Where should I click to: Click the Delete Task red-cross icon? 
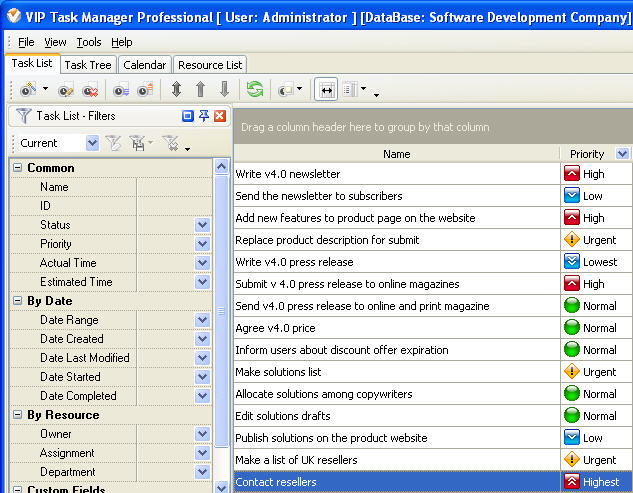[90, 90]
